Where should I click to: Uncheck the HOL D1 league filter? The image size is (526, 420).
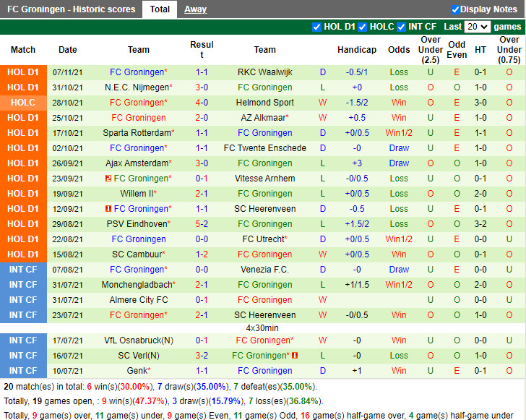(x=316, y=27)
